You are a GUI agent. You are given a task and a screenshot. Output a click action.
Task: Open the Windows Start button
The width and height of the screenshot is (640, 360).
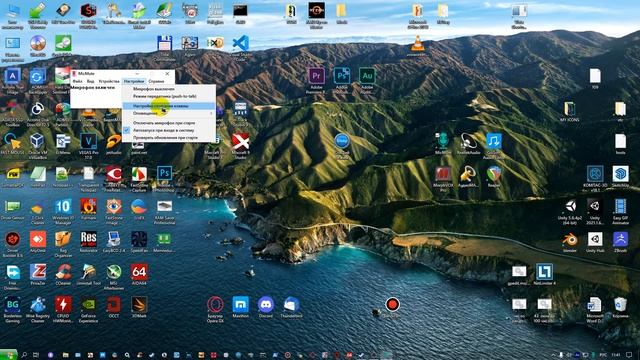(x=8, y=355)
